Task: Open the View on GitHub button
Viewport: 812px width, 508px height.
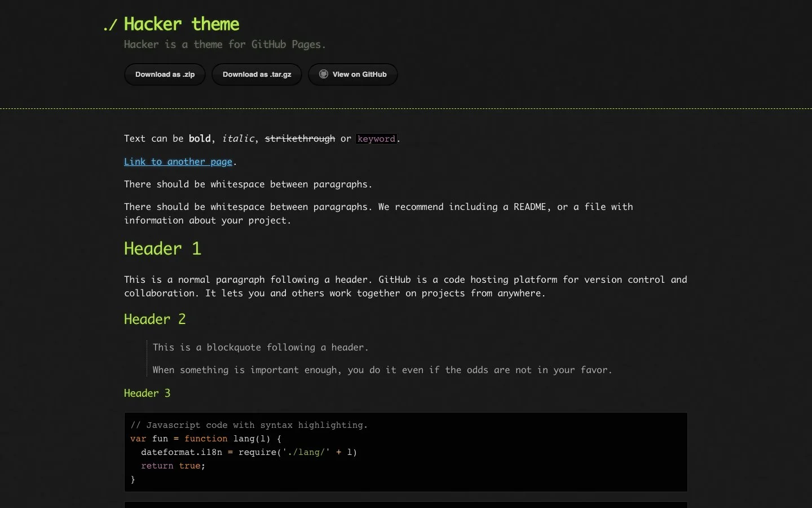Action: (x=353, y=75)
